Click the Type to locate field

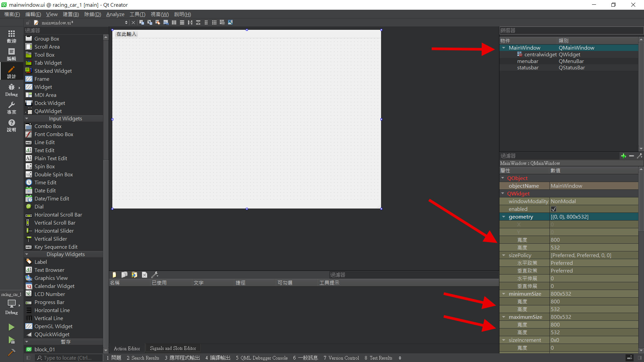(67, 358)
